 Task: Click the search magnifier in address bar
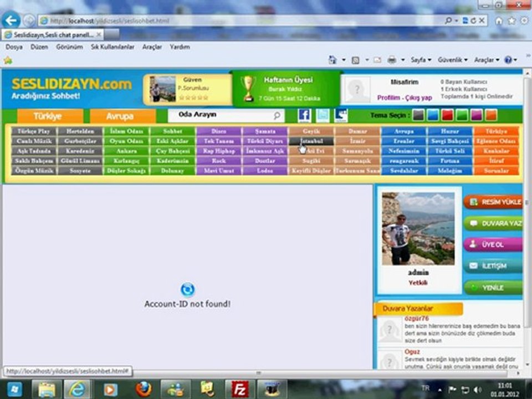(448, 21)
